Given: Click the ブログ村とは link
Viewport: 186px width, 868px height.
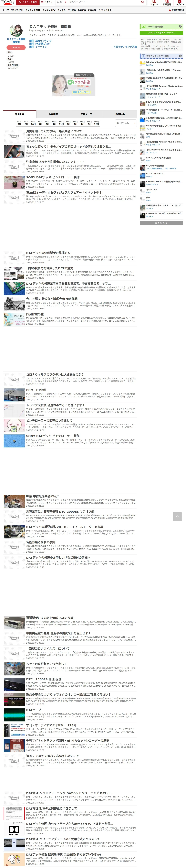Looking at the screenshot, I should pos(176,10).
